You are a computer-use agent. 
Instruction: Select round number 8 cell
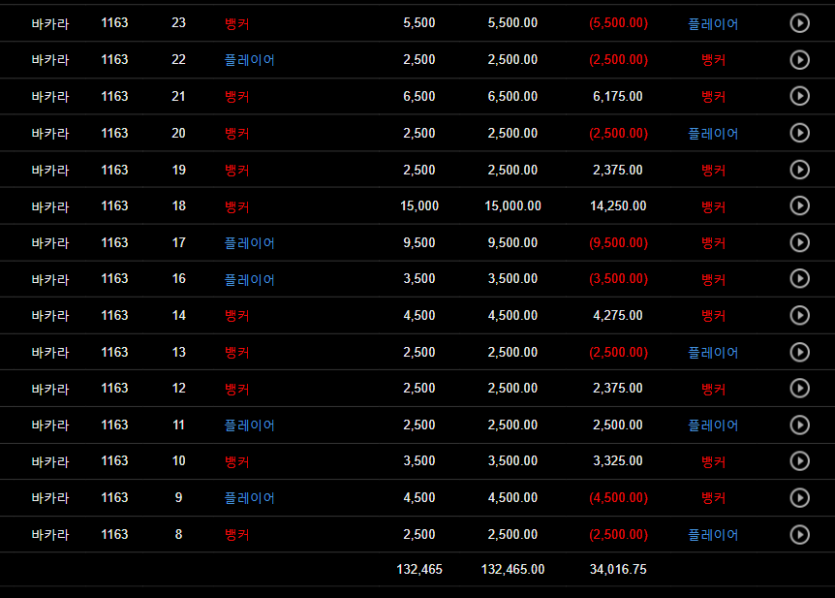[x=178, y=535]
